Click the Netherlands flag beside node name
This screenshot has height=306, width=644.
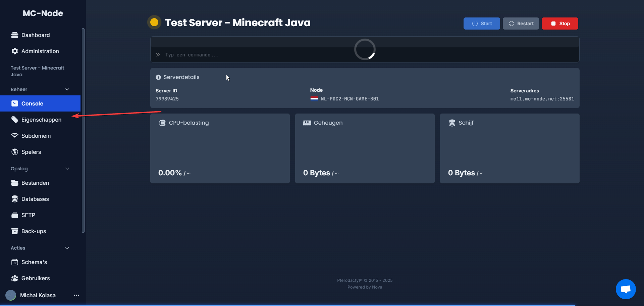314,99
